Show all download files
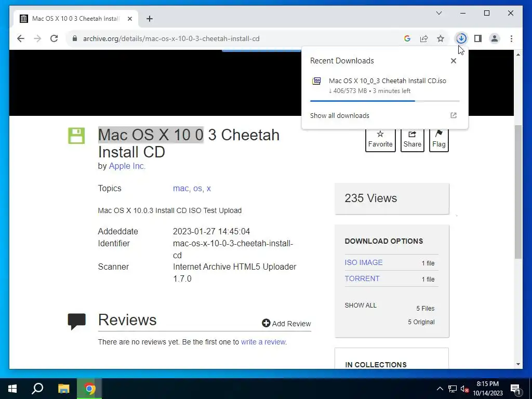Screen dimensions: 532x399 [361, 305]
